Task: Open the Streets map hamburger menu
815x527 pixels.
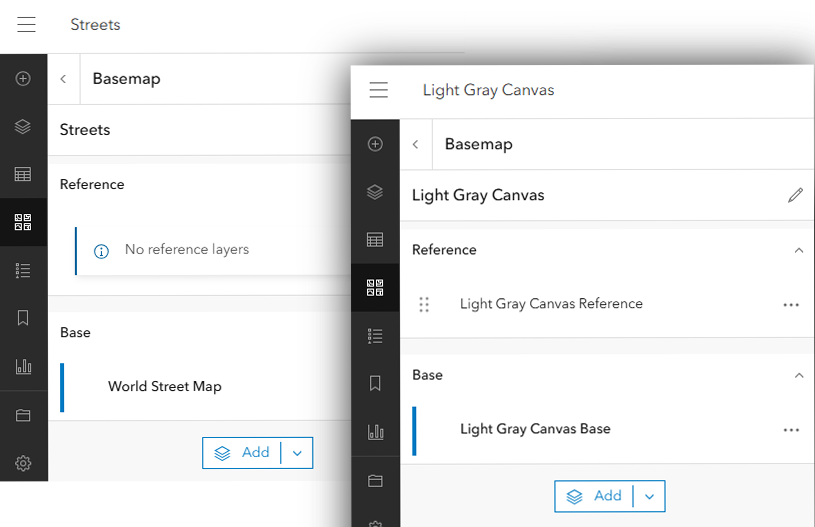Action: 26,25
